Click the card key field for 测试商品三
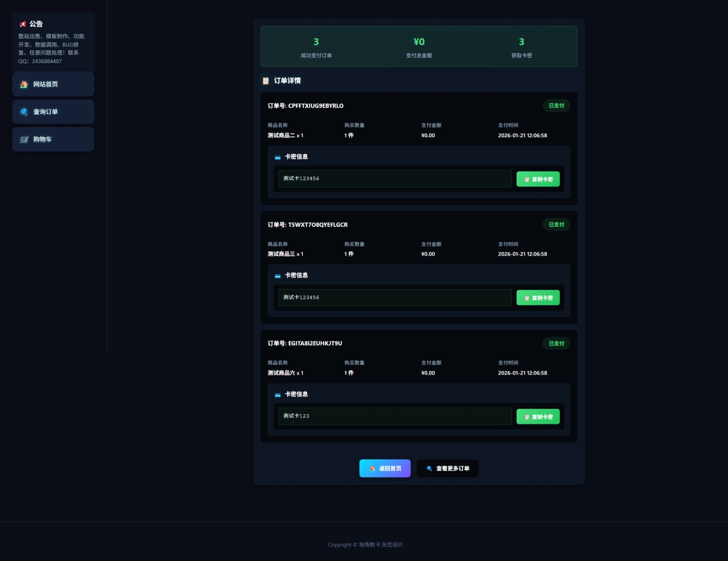Screen dimensions: 728x561 [x=395, y=298]
